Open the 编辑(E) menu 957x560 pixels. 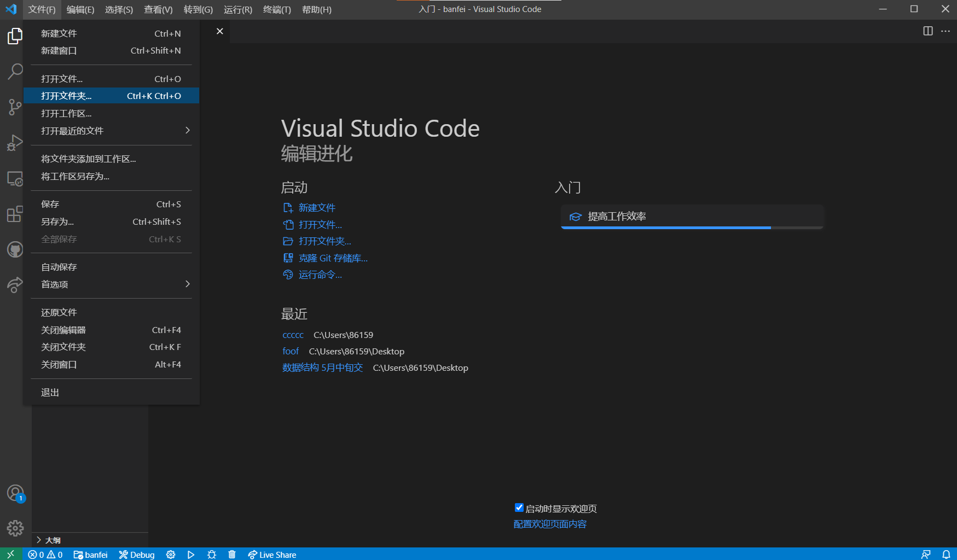[80, 9]
